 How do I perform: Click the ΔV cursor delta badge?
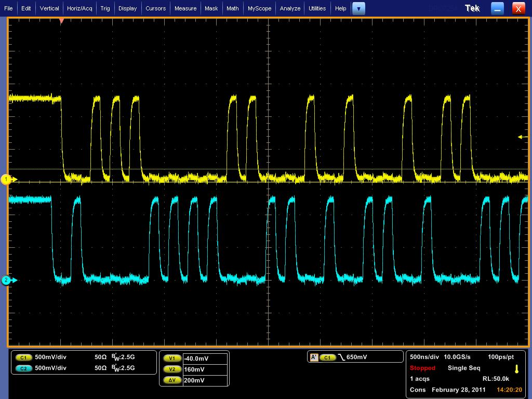pyautogui.click(x=171, y=380)
